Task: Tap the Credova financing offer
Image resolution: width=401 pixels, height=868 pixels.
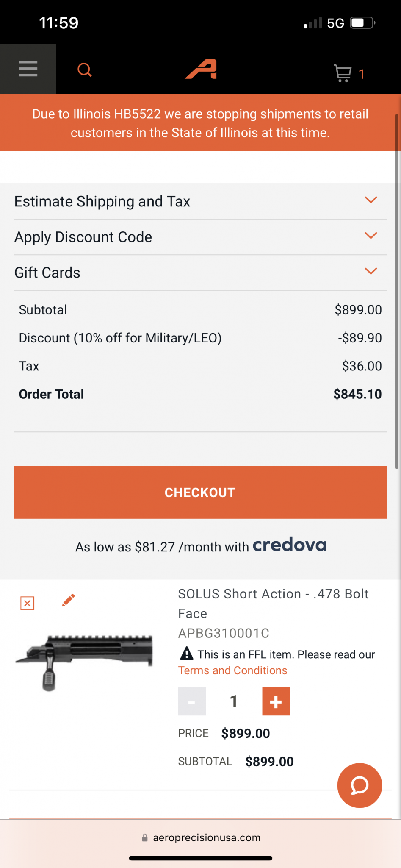Action: click(201, 546)
